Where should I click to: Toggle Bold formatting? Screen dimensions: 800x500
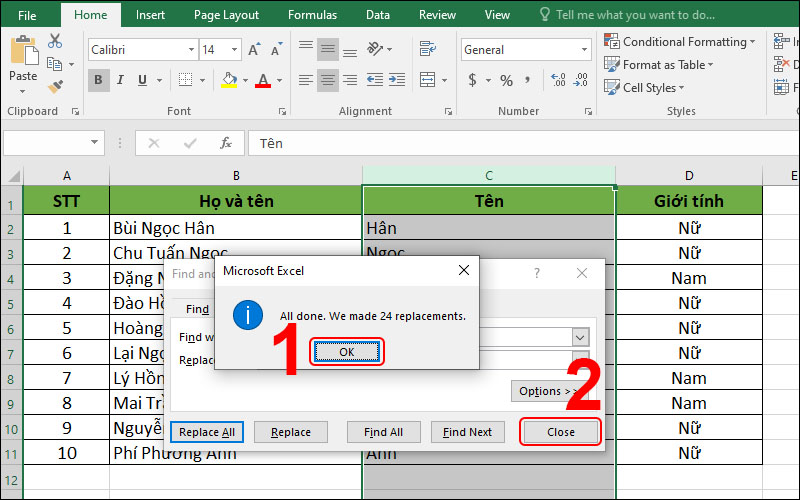[98, 80]
